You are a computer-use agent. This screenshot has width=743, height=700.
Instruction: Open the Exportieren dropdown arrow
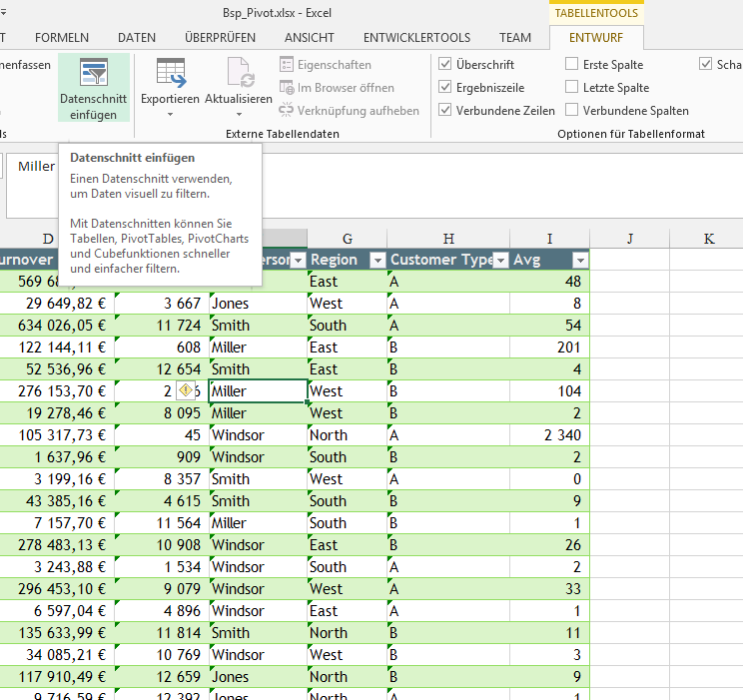click(x=169, y=115)
